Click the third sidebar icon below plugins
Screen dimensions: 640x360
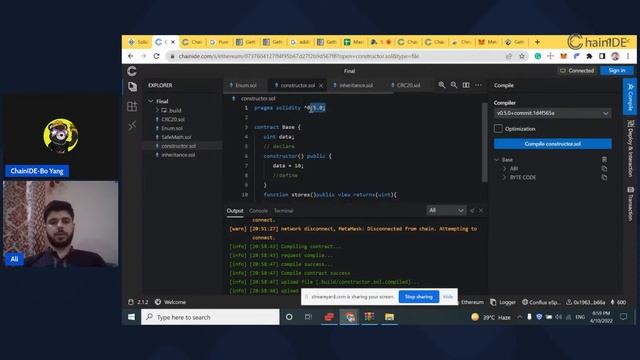click(x=132, y=126)
